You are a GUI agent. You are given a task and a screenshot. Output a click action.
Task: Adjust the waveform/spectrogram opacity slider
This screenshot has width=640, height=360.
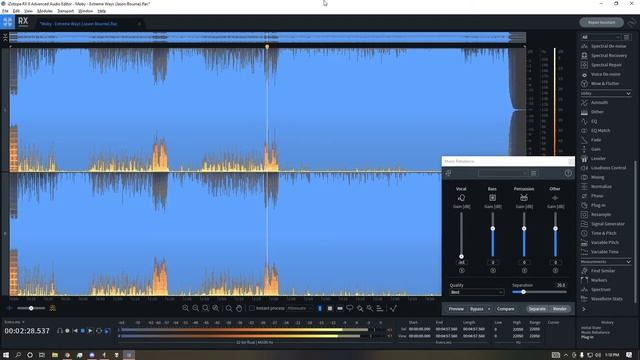[x=31, y=309]
